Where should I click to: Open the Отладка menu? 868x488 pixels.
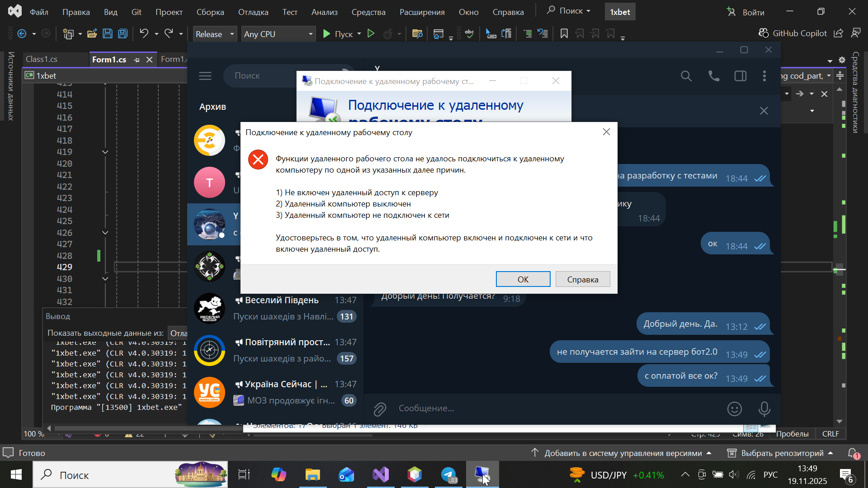pyautogui.click(x=253, y=12)
